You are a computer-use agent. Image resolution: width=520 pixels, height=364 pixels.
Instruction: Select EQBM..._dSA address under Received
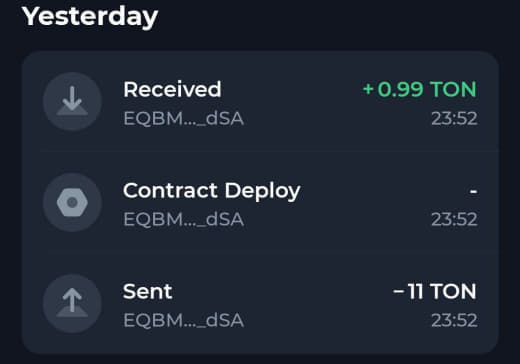pos(184,118)
